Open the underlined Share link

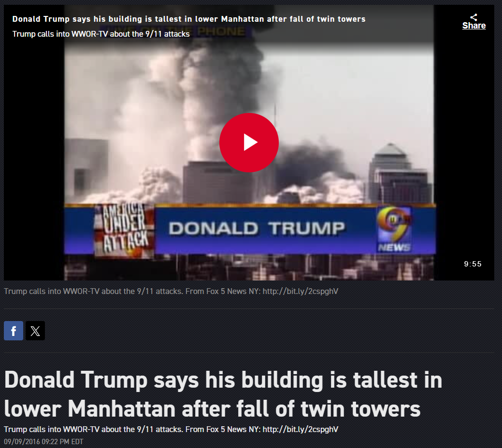[x=474, y=26]
